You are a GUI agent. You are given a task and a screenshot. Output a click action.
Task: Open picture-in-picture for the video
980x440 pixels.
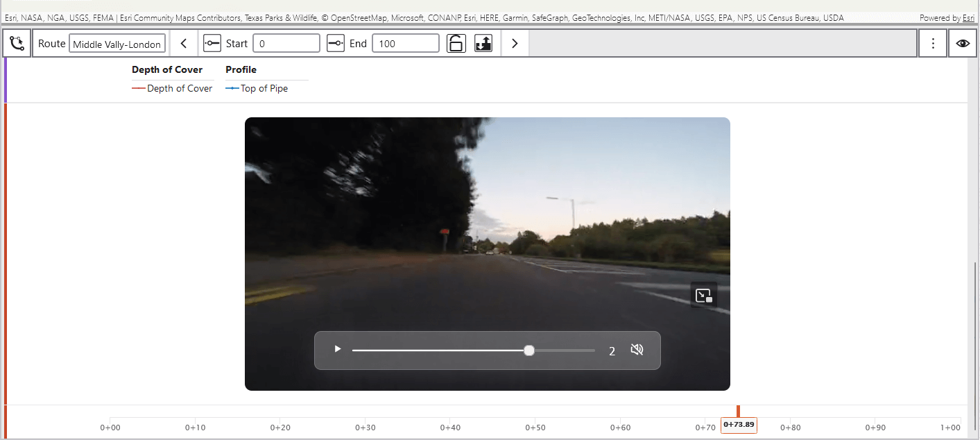click(x=703, y=296)
